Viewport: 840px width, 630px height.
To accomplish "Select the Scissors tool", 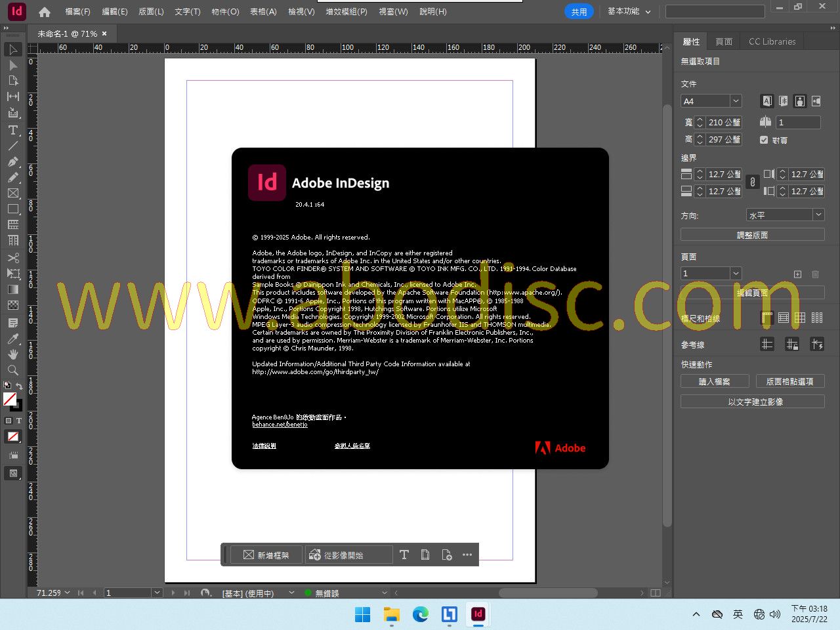I will point(13,258).
